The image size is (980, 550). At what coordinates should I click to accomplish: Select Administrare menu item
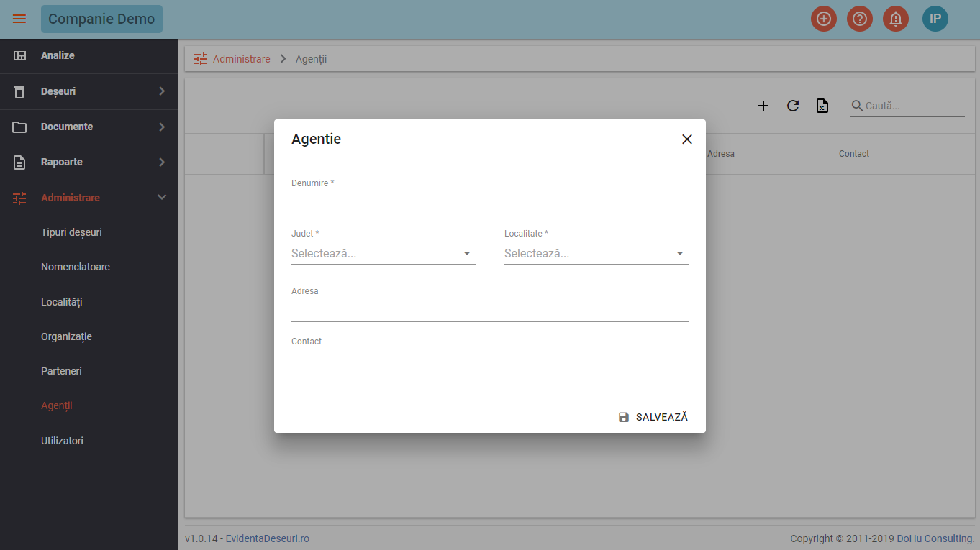[89, 198]
